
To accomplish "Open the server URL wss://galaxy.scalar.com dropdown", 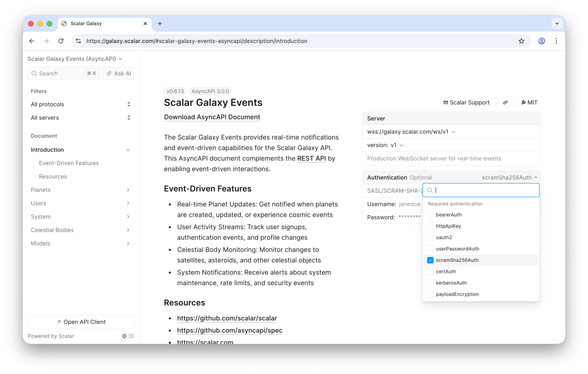I will click(x=411, y=132).
